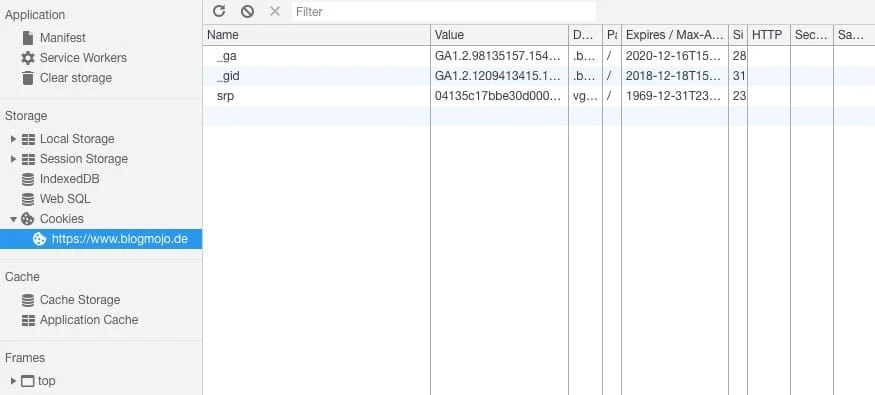Click the Manifest document icon
This screenshot has height=395, width=875.
[27, 38]
